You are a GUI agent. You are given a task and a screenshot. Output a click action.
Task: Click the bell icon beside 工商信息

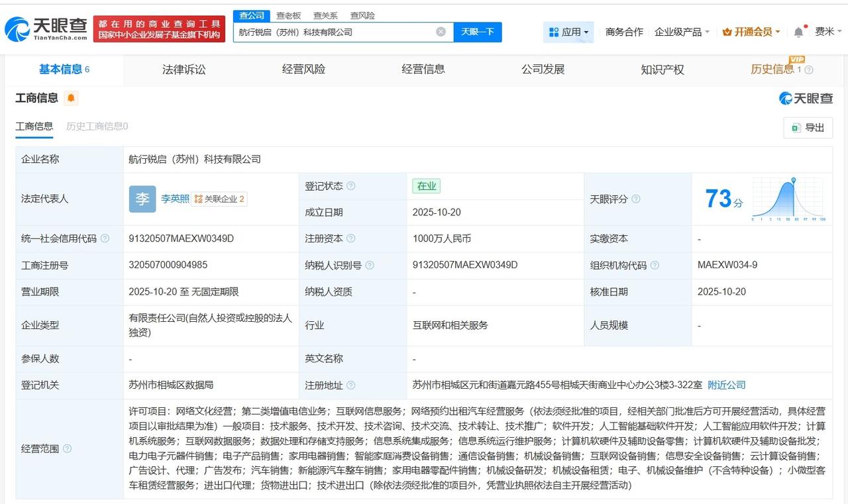click(70, 97)
